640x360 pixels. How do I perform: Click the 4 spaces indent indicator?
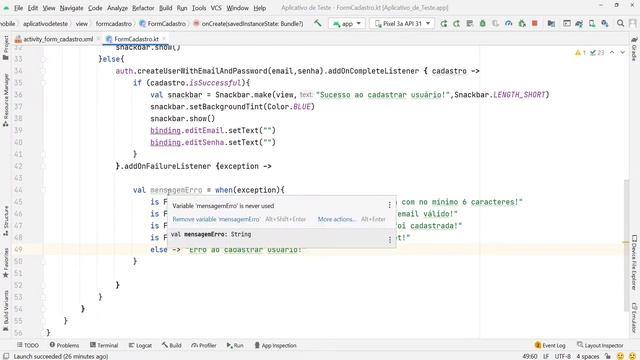point(588,356)
